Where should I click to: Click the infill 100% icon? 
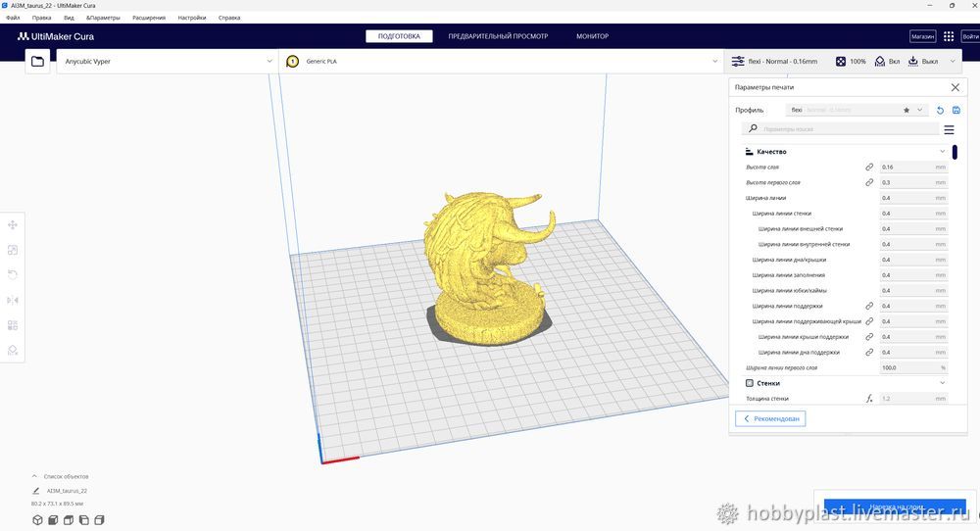841,61
